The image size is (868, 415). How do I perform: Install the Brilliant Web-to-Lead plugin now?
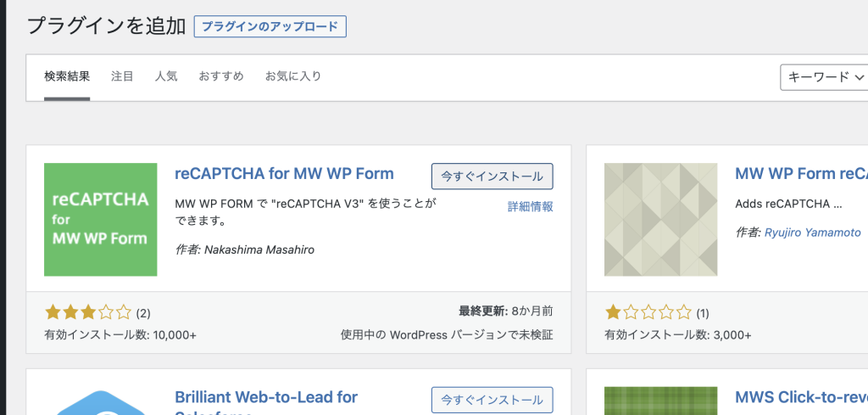[x=492, y=400]
